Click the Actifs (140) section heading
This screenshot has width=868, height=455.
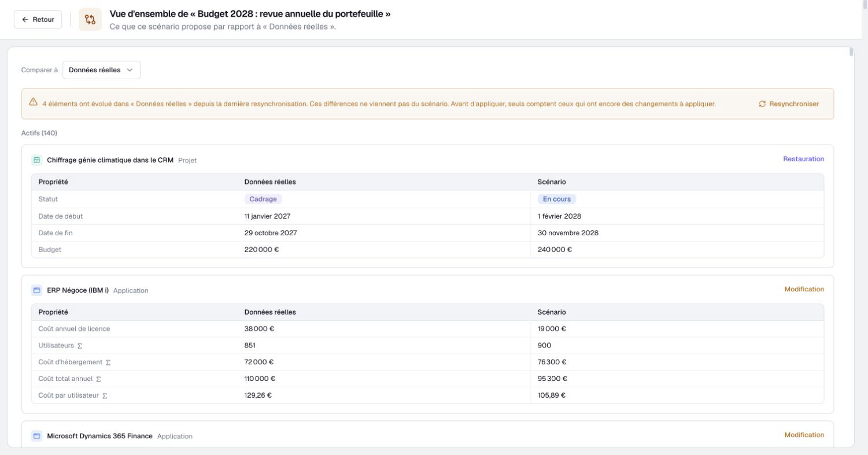point(39,134)
